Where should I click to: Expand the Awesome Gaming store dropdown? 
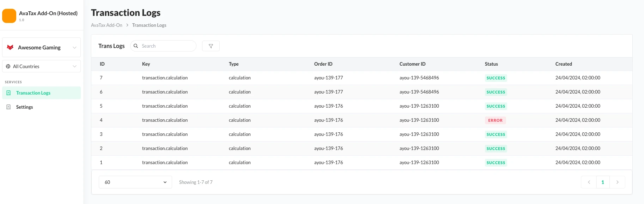coord(74,47)
